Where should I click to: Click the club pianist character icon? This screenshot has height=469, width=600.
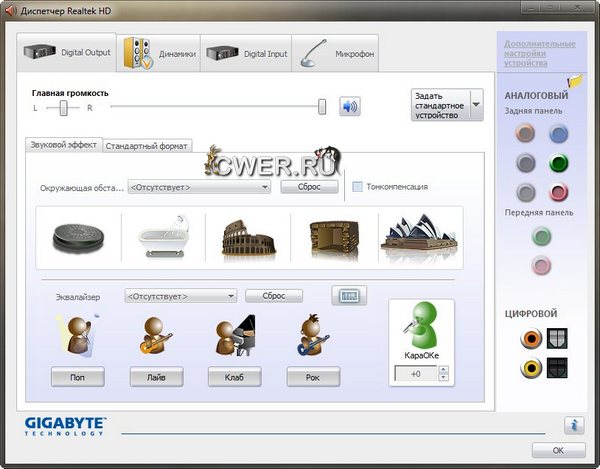pos(235,335)
